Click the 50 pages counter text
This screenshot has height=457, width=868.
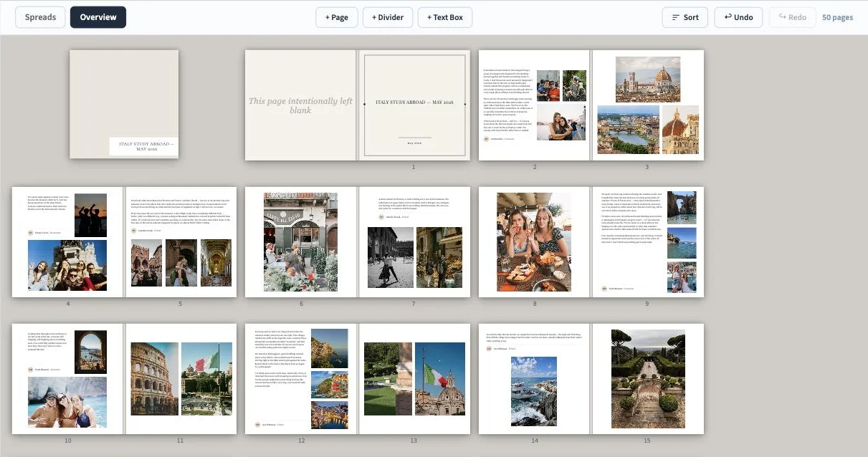pyautogui.click(x=837, y=17)
